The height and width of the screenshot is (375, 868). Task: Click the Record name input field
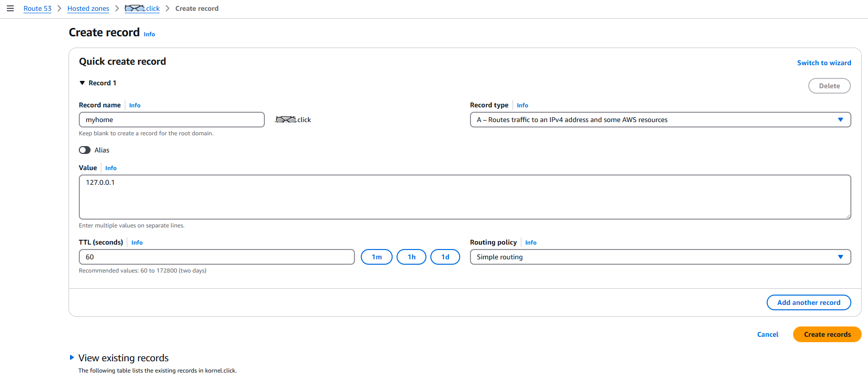pyautogui.click(x=172, y=120)
